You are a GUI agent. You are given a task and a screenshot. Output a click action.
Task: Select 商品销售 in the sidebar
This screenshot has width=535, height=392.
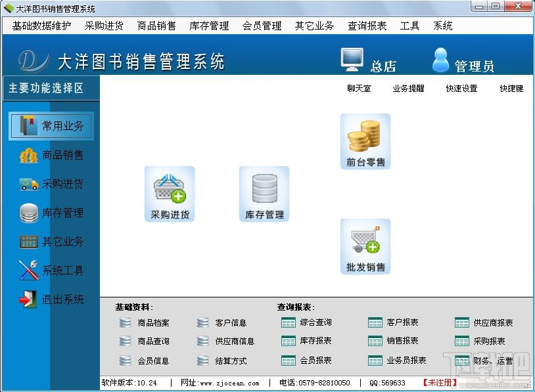point(51,156)
